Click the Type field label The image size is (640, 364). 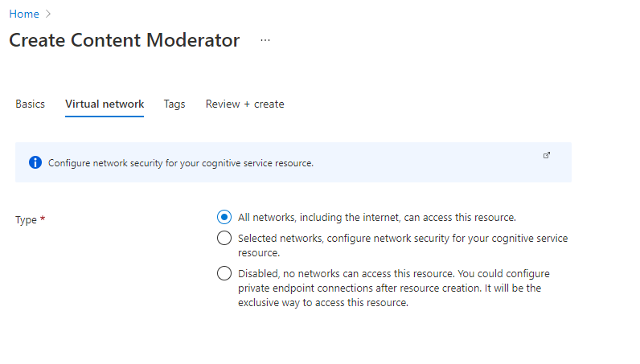coord(26,220)
